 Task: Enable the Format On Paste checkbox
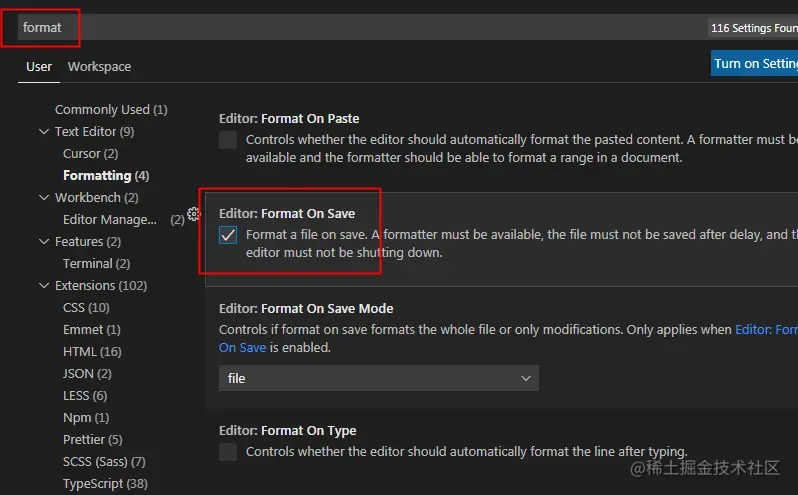click(x=228, y=140)
